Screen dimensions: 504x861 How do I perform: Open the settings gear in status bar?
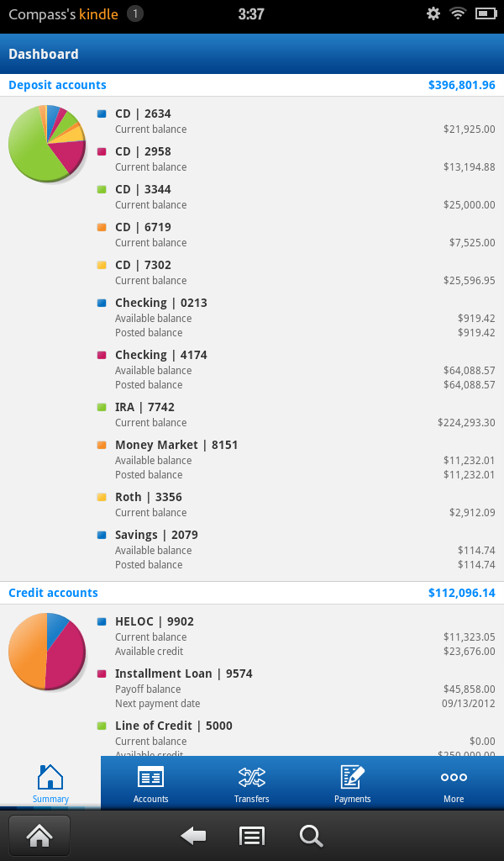click(433, 13)
